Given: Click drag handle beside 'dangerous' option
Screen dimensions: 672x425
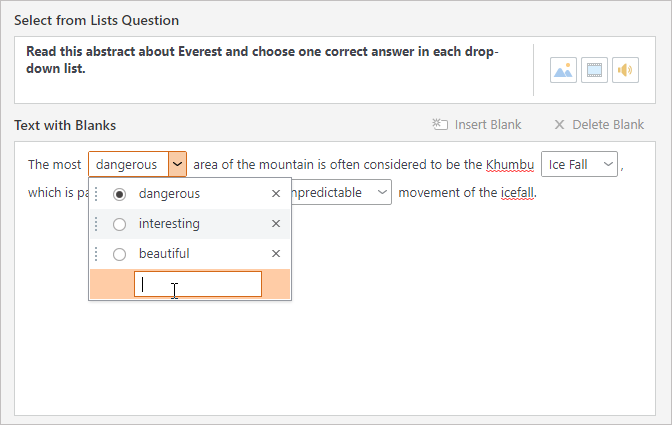Looking at the screenshot, I should (x=97, y=194).
